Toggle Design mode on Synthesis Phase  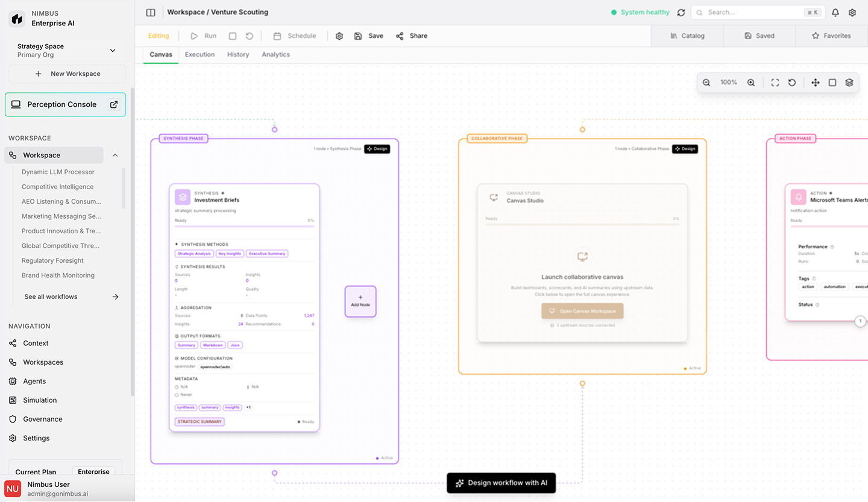point(377,149)
